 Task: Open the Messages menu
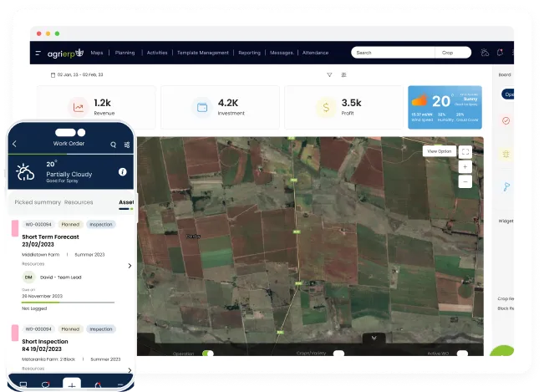282,53
